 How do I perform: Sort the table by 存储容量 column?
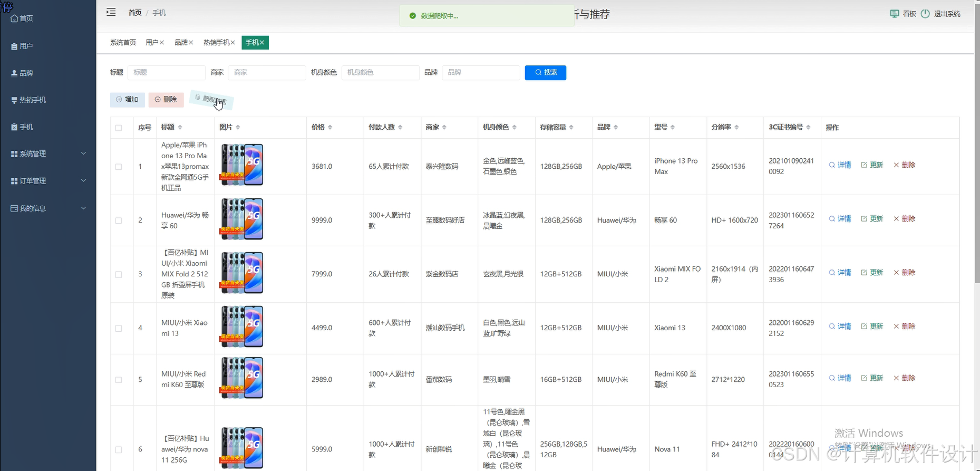(571, 127)
